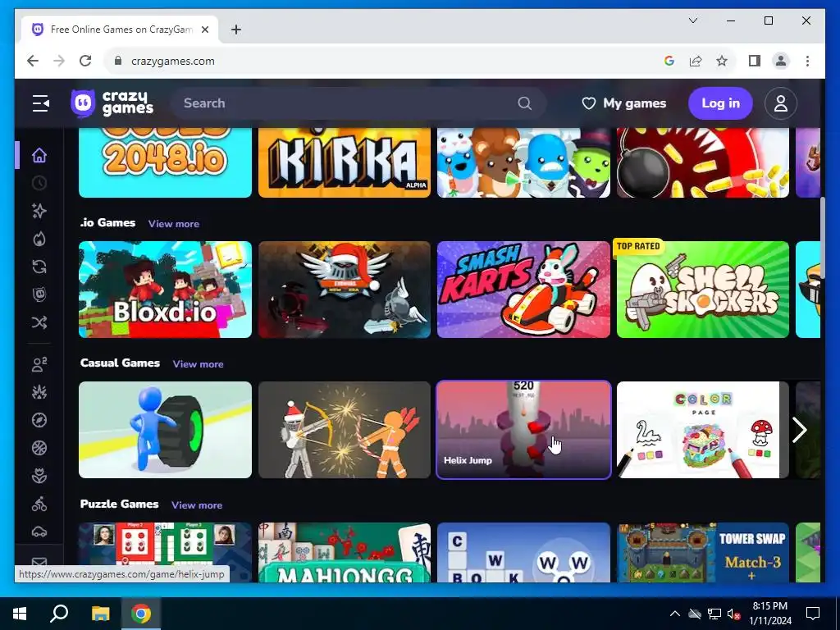Open the stickman archer game thumbnail
The height and width of the screenshot is (630, 840).
(x=345, y=430)
